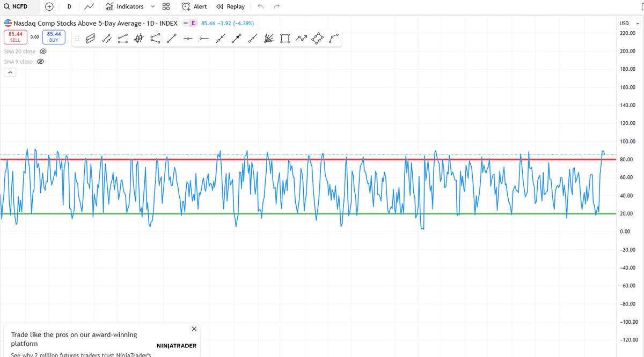
Task: Click the 0.00 spread between SELL and BUY
Action: (x=34, y=37)
